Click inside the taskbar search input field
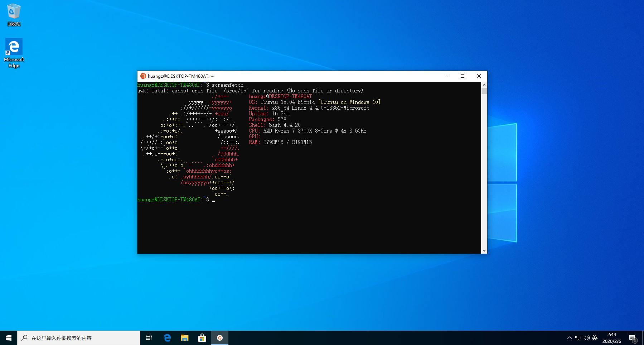 [79, 337]
